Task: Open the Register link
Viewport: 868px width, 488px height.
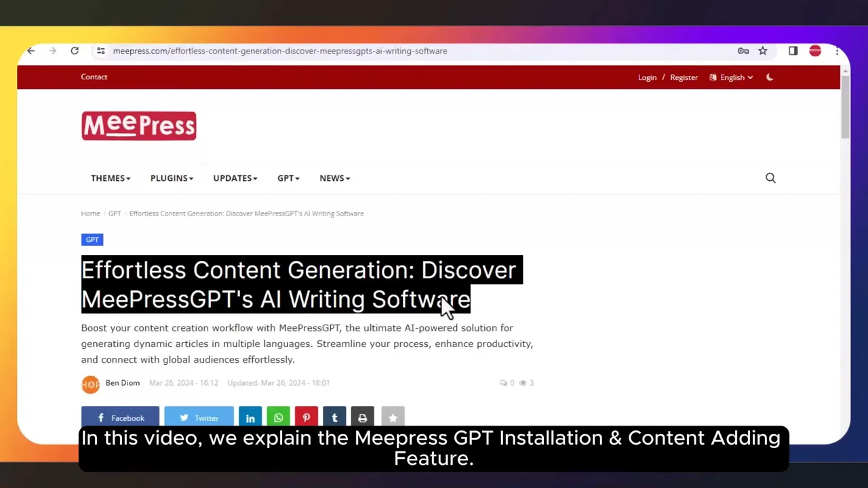Action: (x=684, y=77)
